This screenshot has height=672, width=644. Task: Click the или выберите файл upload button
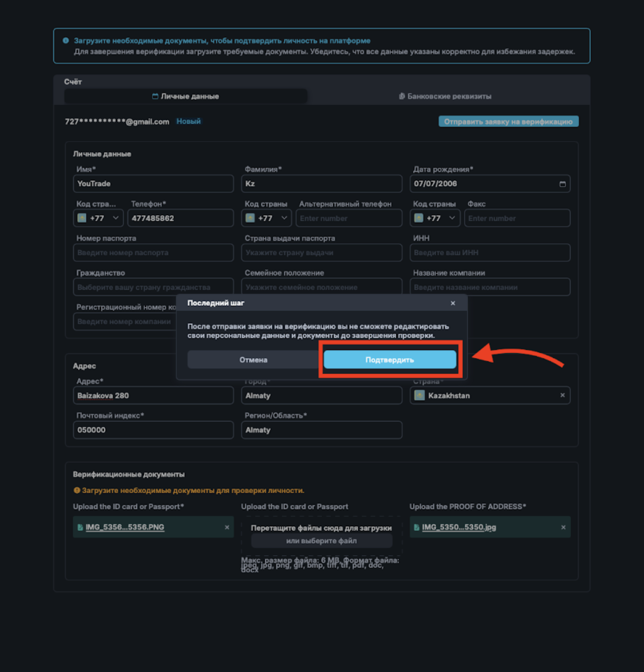click(321, 541)
